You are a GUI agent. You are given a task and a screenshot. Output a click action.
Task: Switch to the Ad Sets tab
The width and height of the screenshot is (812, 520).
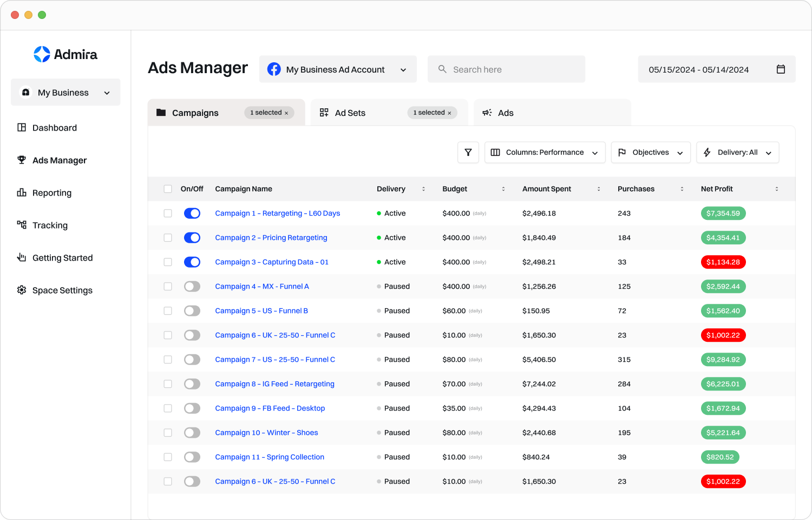tap(350, 113)
